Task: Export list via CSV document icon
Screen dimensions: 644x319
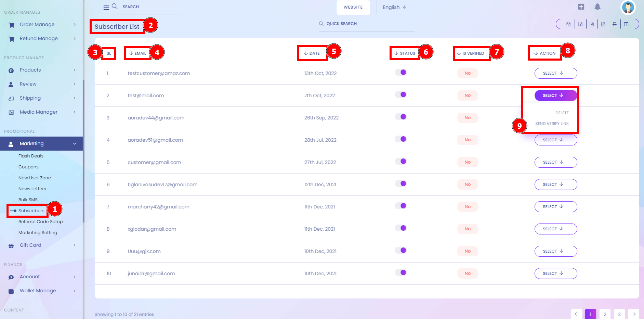Action: click(x=592, y=24)
